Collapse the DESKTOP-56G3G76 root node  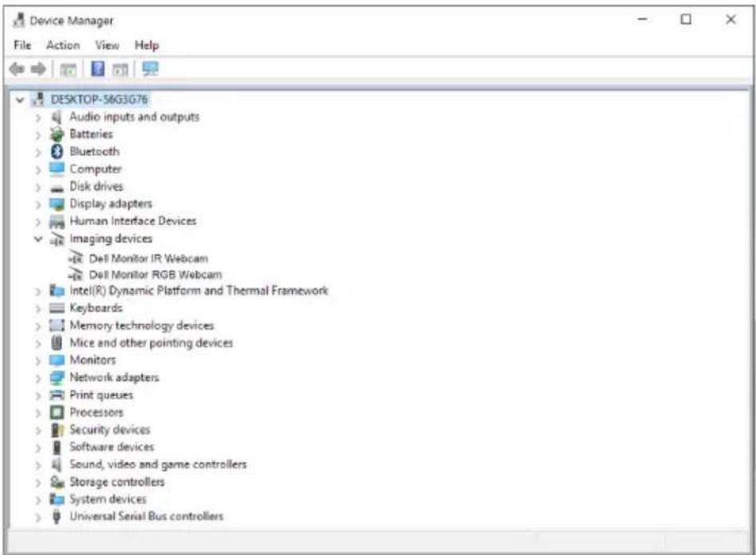click(x=20, y=100)
